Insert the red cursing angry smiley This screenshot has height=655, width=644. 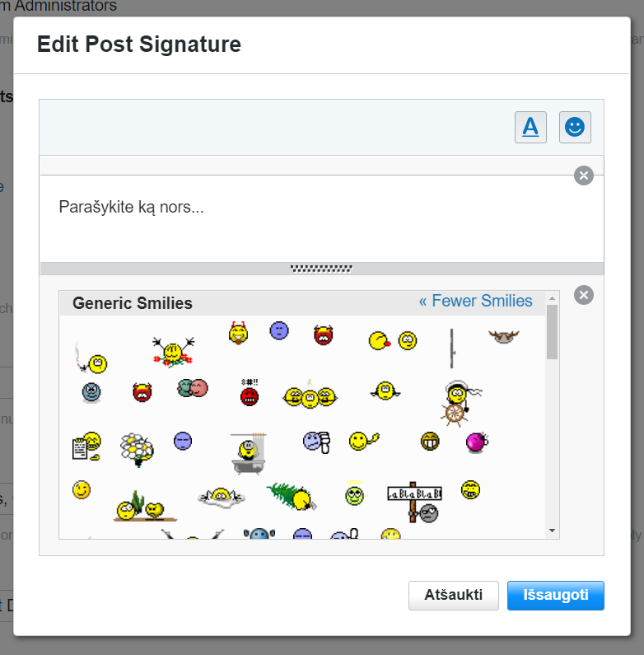[x=250, y=393]
